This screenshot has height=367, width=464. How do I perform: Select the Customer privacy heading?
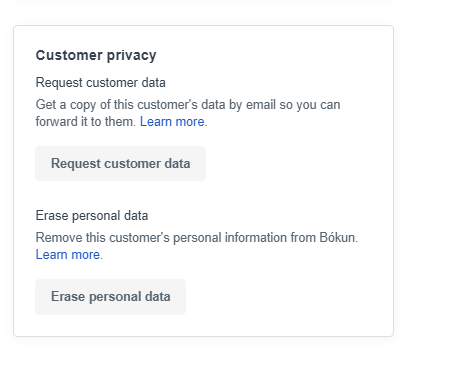coord(96,55)
